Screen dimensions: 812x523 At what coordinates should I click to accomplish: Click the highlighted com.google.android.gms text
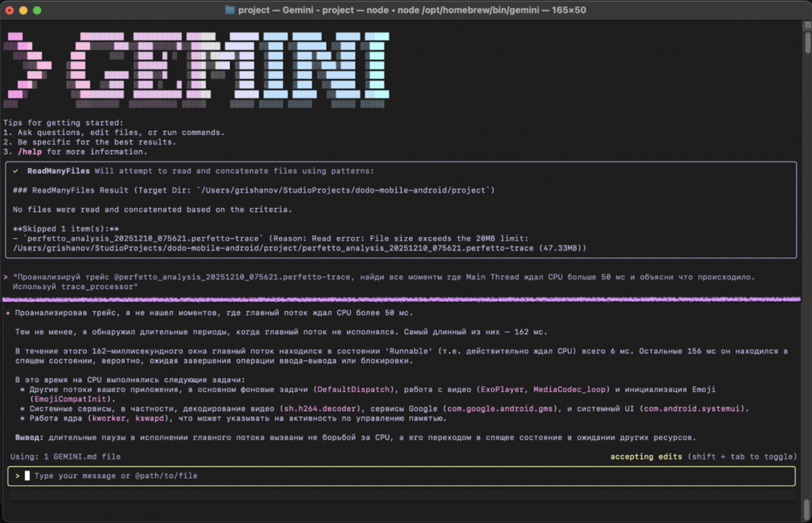click(x=500, y=409)
